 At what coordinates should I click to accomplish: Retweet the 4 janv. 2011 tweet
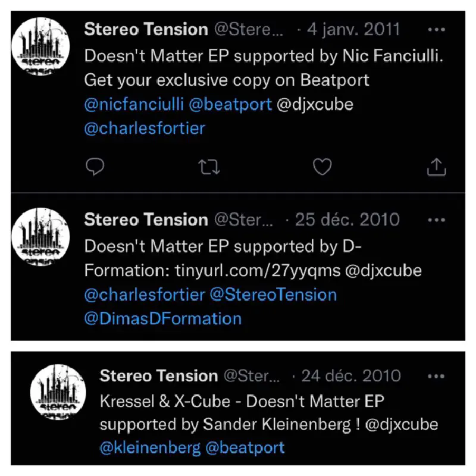(x=209, y=167)
